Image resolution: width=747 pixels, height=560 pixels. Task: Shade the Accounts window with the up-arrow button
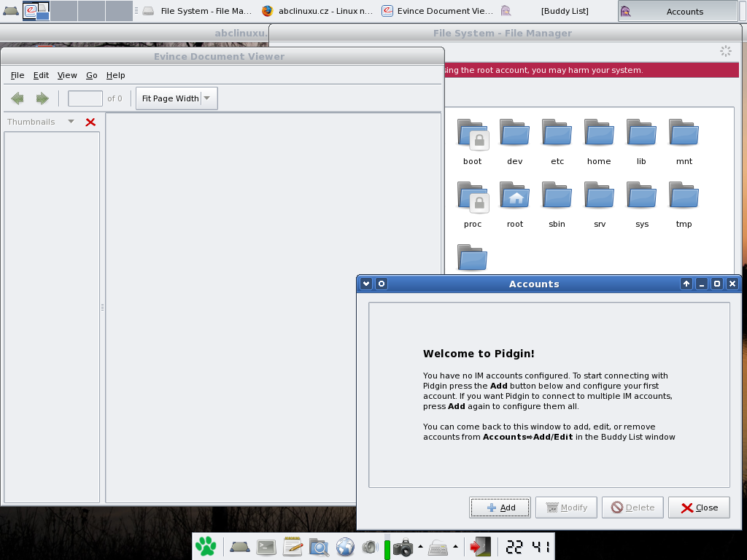686,284
